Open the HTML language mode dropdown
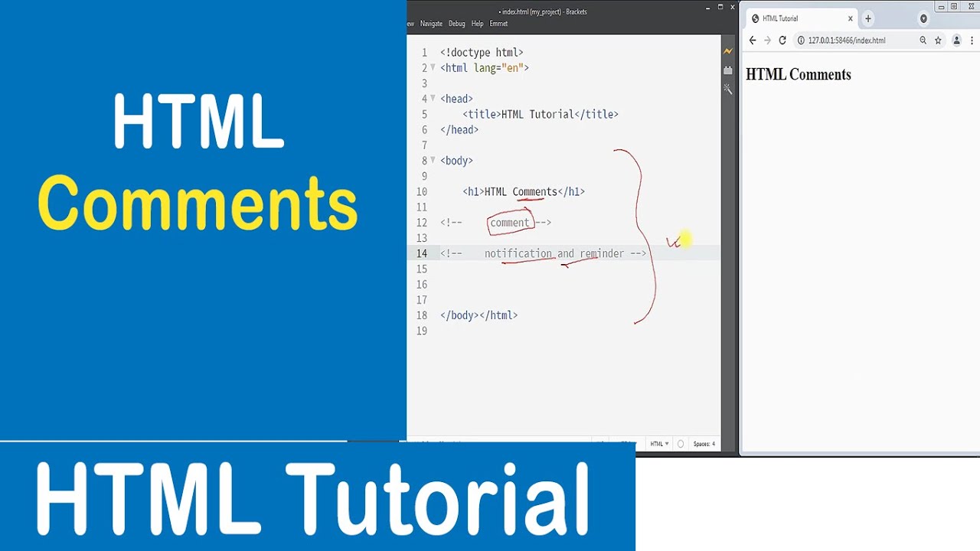The width and height of the screenshot is (980, 551). [659, 444]
